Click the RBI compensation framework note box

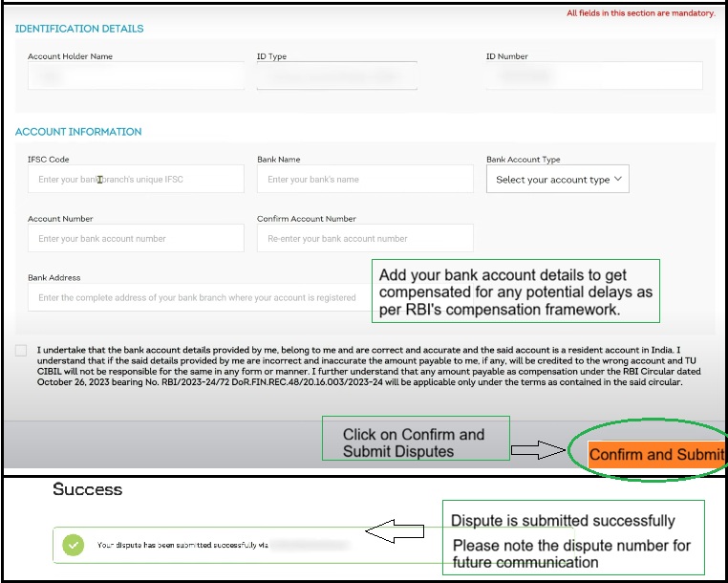pyautogui.click(x=516, y=291)
